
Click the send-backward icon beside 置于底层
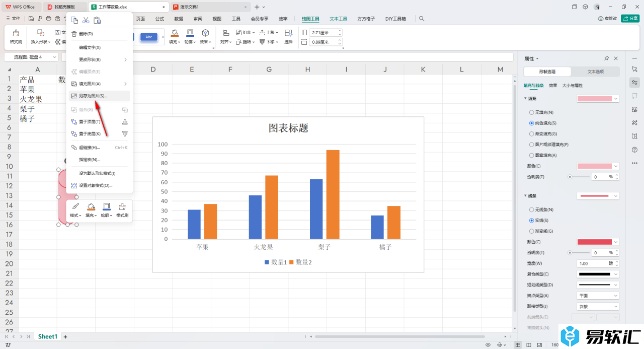125,134
